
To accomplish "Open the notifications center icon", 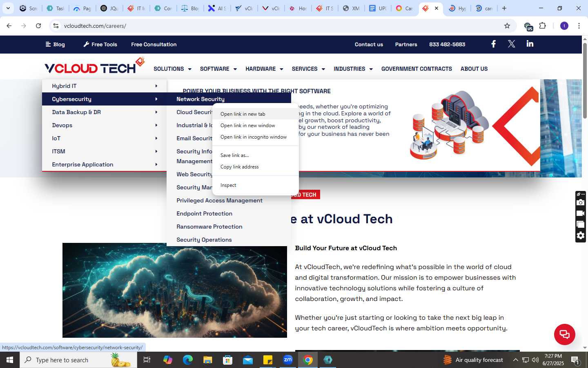I will point(575,360).
